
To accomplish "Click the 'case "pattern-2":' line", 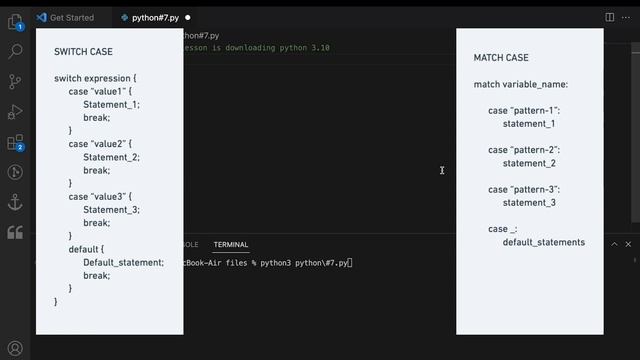I will [x=524, y=150].
